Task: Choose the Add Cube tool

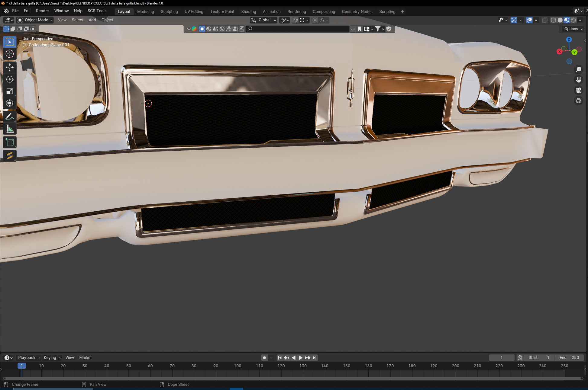Action: point(10,142)
